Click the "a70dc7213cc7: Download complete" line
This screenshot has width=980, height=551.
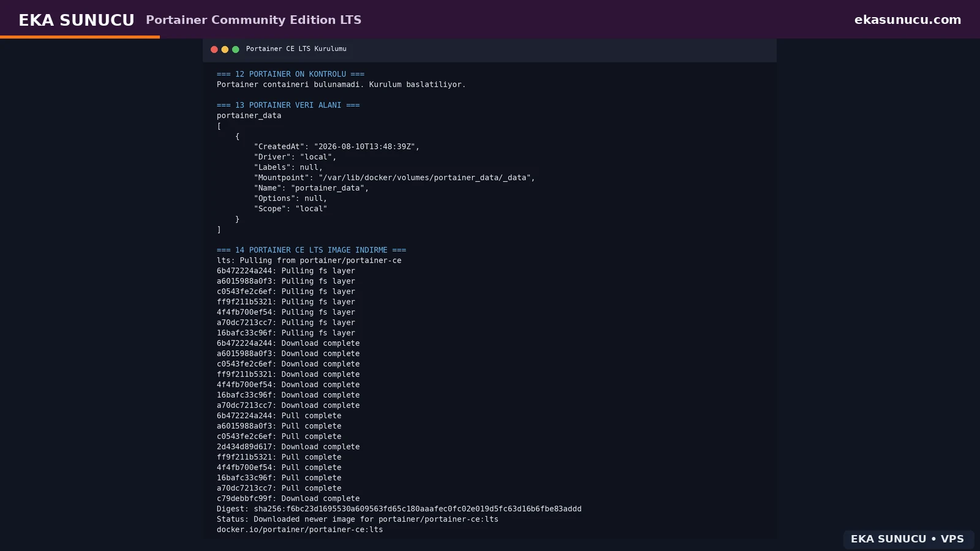pyautogui.click(x=288, y=407)
